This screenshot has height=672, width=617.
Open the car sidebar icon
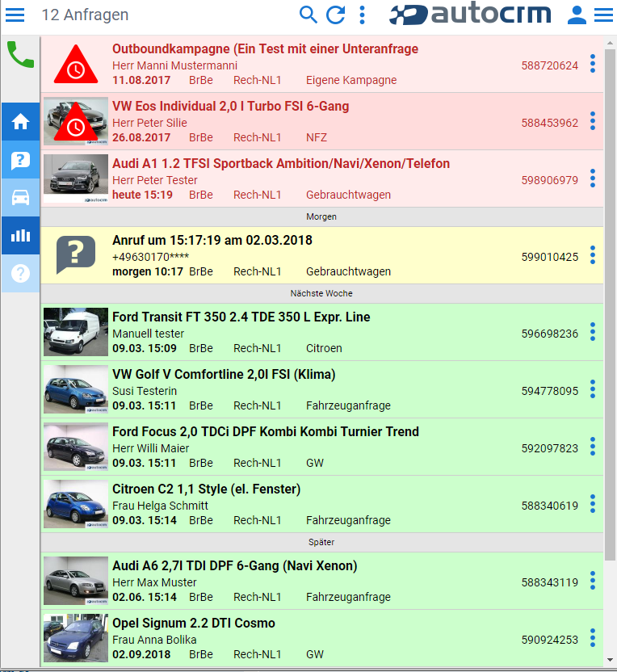[x=20, y=198]
